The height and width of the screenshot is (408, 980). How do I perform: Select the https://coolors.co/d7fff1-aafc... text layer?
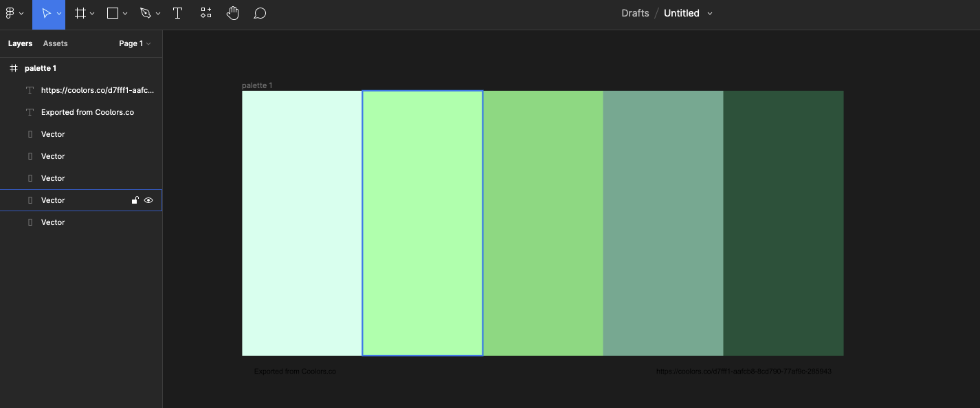[x=81, y=90]
